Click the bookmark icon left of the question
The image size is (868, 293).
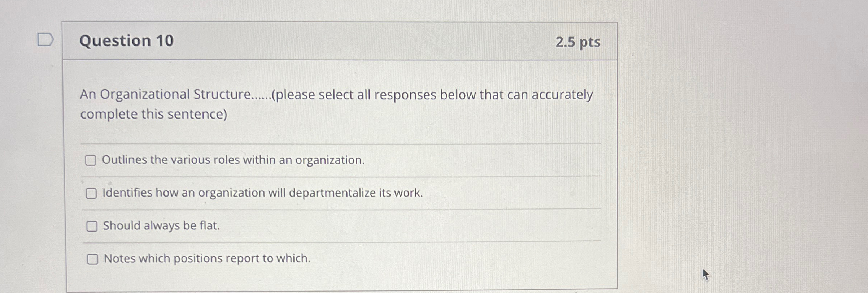tap(45, 40)
